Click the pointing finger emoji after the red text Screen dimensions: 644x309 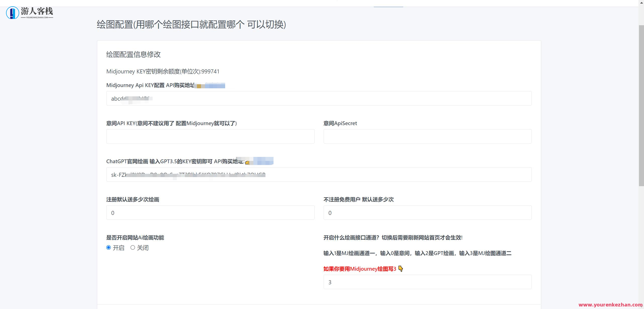click(400, 269)
